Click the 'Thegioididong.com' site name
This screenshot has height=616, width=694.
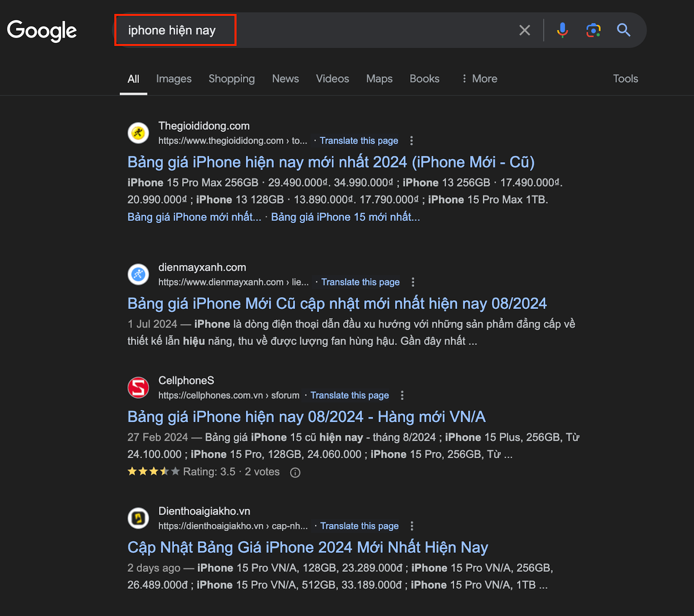204,126
